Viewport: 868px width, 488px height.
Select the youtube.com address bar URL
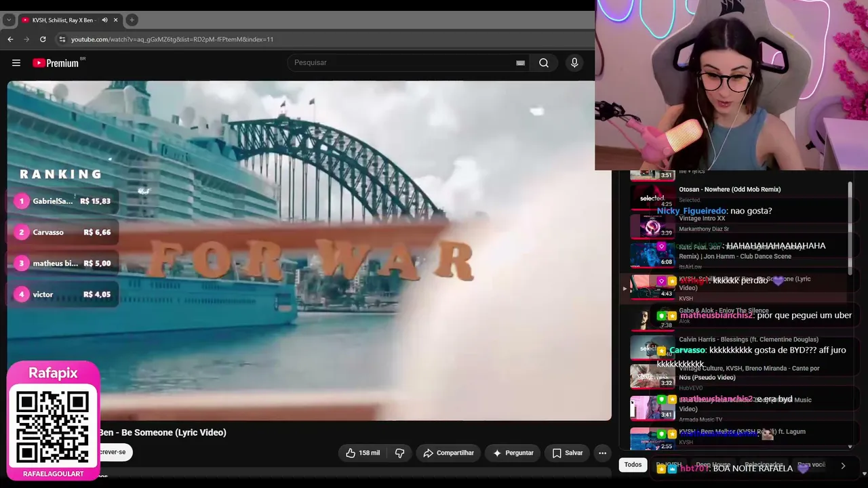click(x=172, y=39)
